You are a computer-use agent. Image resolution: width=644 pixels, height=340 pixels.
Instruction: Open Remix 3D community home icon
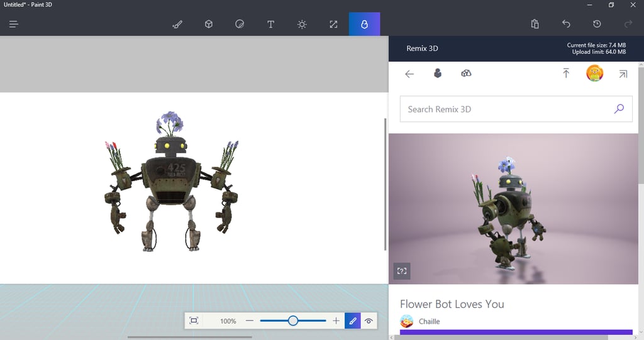(x=438, y=73)
